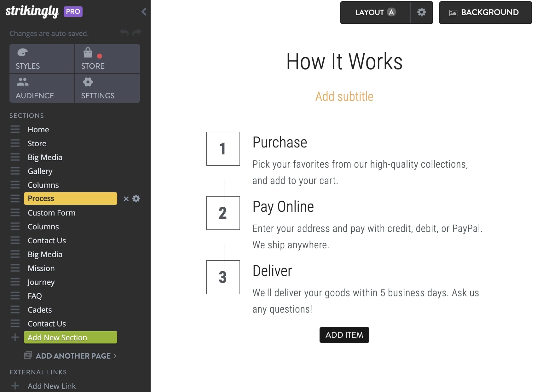Select the Gallery section
Viewport: 537px width, 392px height.
(40, 171)
